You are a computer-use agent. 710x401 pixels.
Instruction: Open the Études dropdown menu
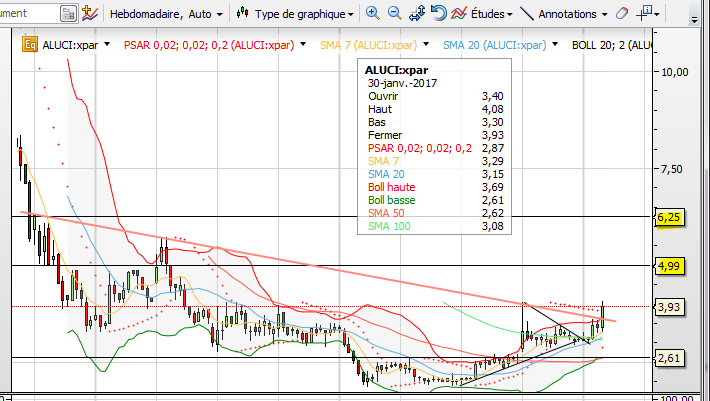click(491, 14)
